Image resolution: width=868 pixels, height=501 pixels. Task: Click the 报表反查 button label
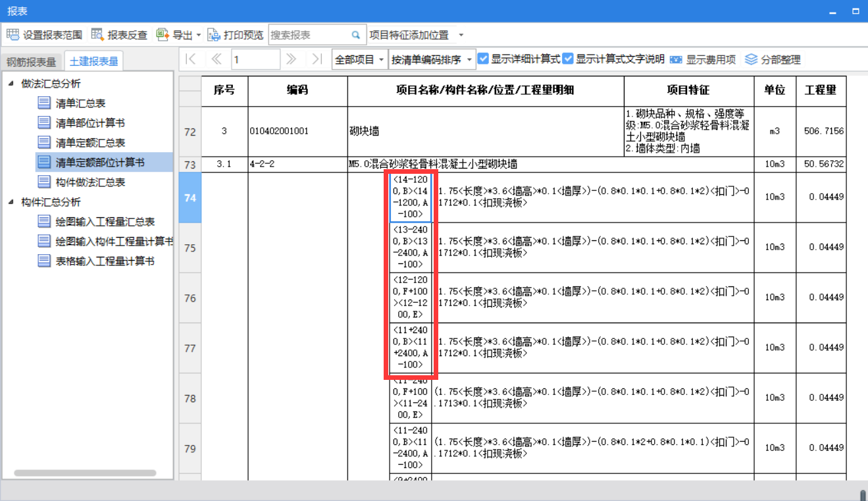click(x=128, y=35)
